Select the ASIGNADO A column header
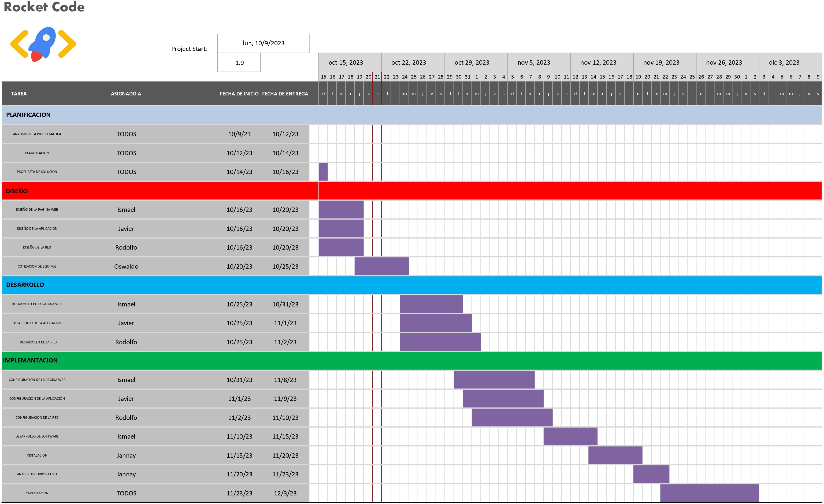The height and width of the screenshot is (504, 824). (x=126, y=94)
